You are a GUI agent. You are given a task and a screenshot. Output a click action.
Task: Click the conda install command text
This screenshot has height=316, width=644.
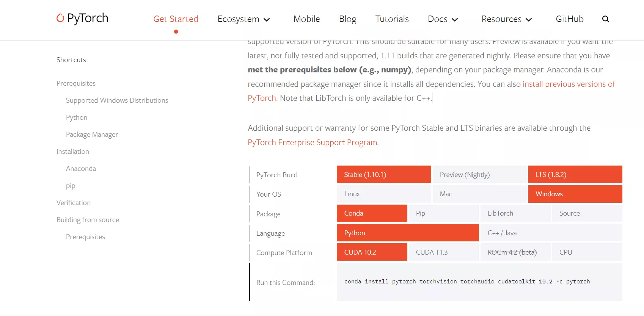[x=467, y=282]
